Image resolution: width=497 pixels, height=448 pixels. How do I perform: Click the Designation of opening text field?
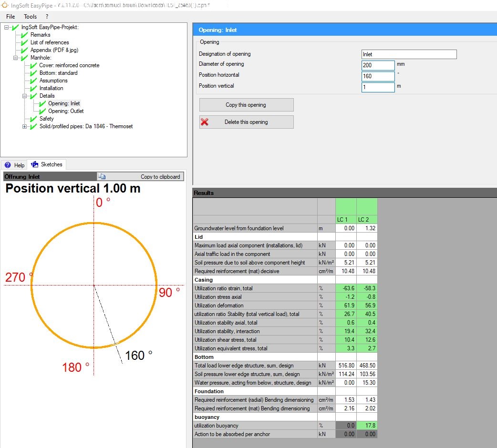(409, 54)
